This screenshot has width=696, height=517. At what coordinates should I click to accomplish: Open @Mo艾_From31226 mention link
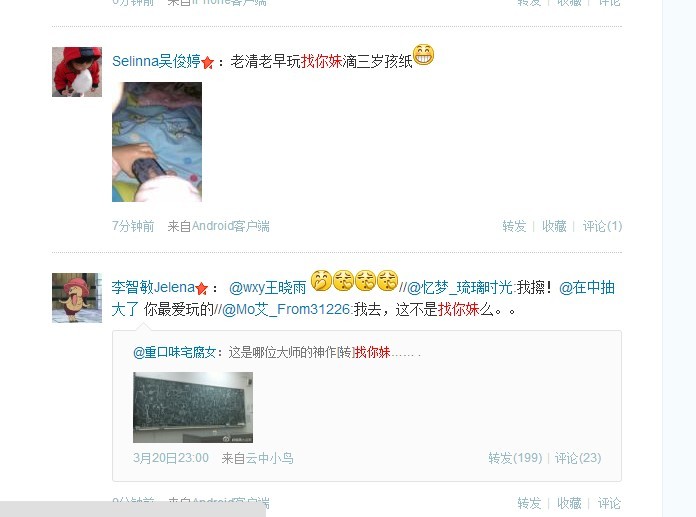click(x=286, y=309)
